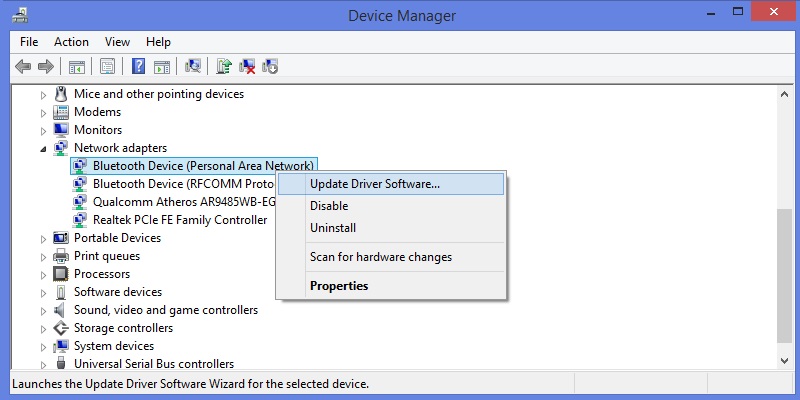Image resolution: width=800 pixels, height=400 pixels.
Task: Click the Uninstall device red X toolbar icon
Action: [x=247, y=66]
